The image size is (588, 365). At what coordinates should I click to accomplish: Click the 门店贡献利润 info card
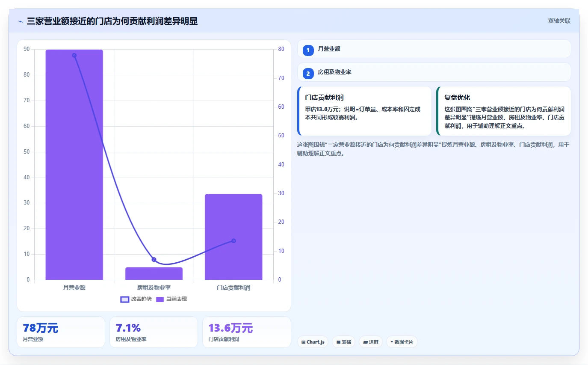tap(364, 111)
